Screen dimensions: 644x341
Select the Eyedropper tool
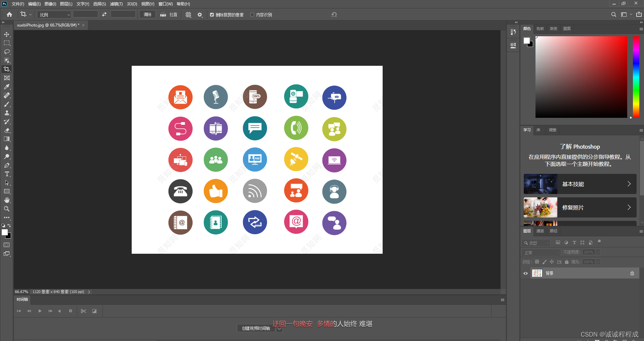pyautogui.click(x=7, y=87)
